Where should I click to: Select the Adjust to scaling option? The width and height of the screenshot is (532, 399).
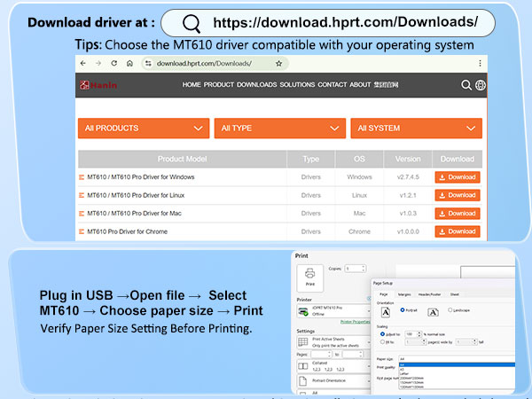point(382,334)
